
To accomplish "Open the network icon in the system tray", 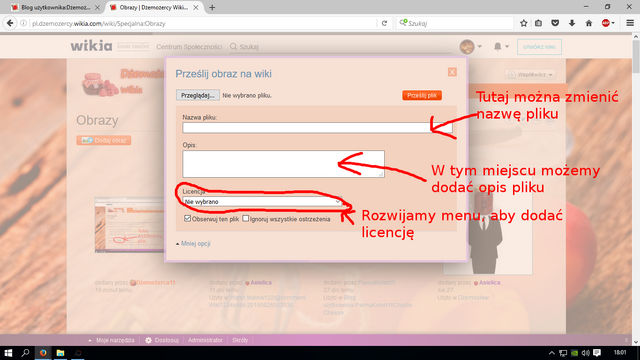I will [563, 353].
